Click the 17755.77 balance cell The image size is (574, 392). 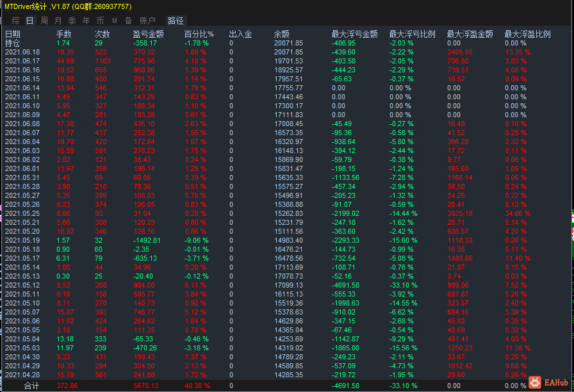click(288, 88)
